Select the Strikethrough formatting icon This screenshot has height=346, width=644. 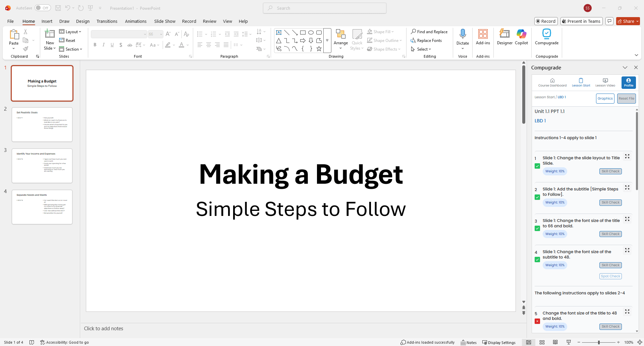coord(129,45)
